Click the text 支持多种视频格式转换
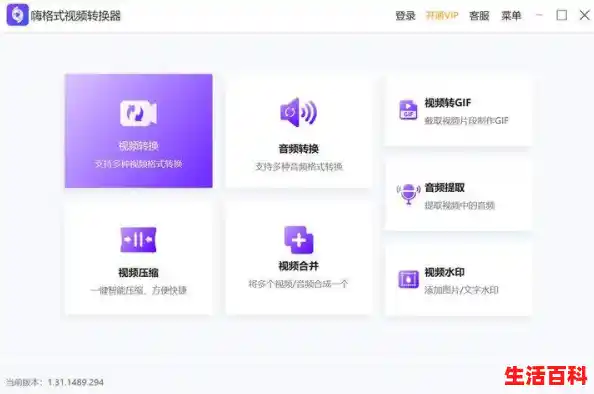594x394 pixels. 138,164
